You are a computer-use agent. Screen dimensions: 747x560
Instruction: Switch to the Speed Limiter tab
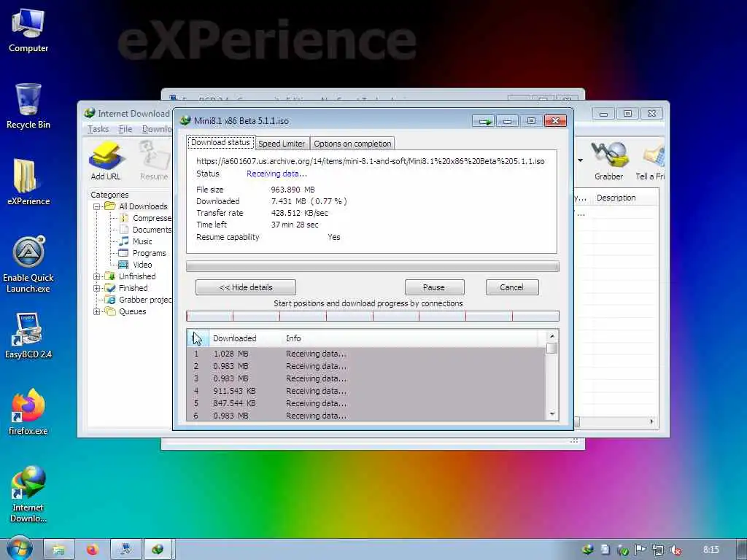[x=282, y=144]
